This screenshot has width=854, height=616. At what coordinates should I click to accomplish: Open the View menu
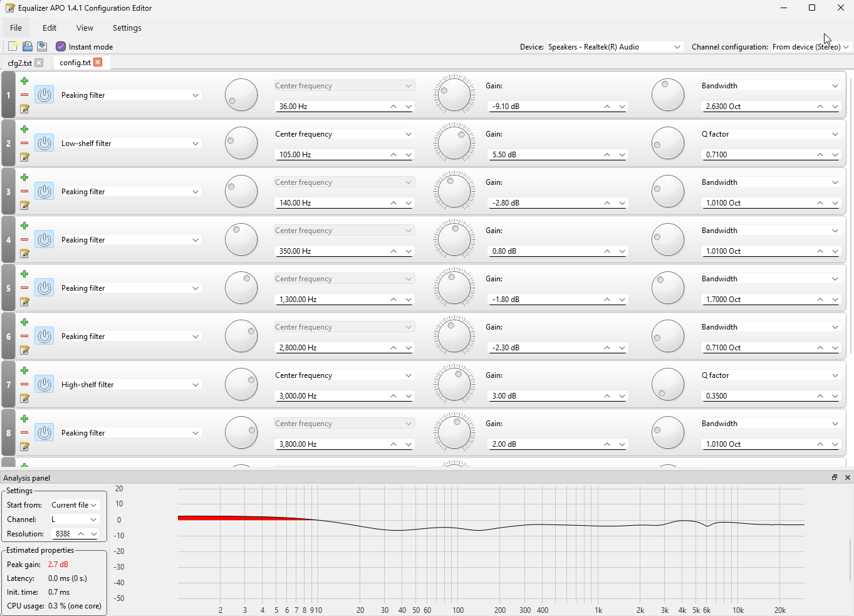(85, 28)
